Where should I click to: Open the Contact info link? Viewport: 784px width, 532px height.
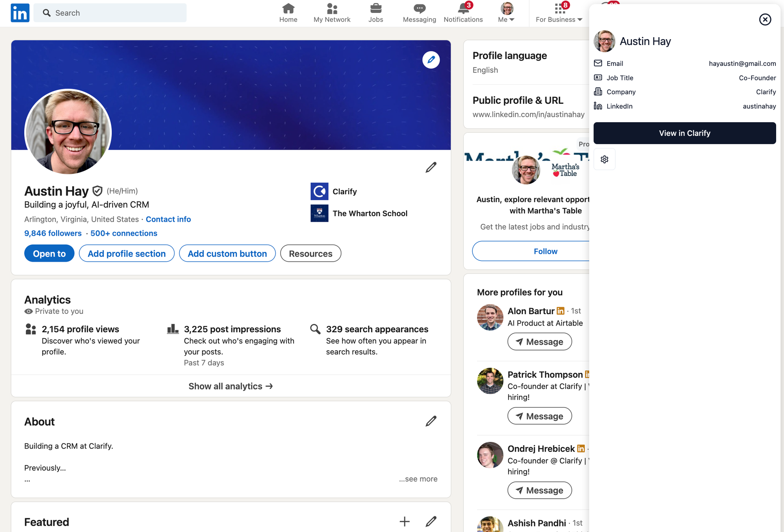(168, 219)
